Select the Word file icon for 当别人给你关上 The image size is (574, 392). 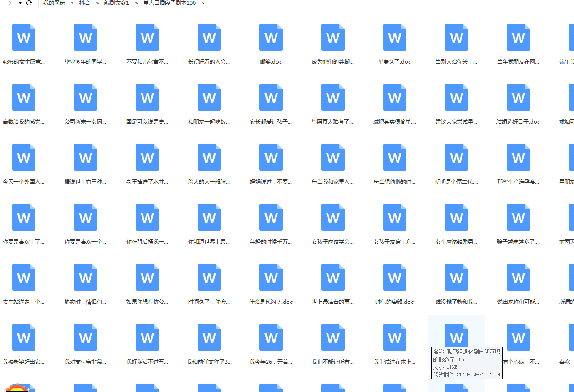tap(457, 37)
